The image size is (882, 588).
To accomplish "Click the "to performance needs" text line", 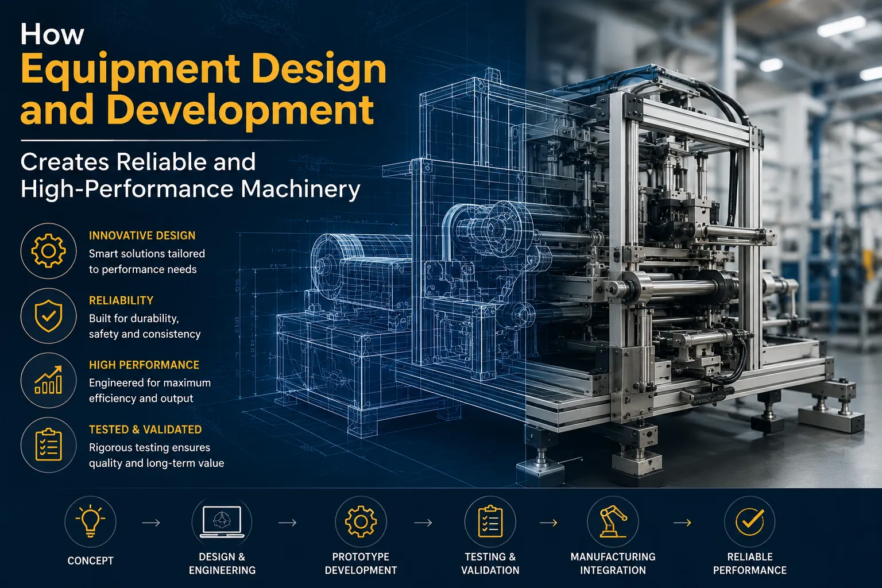I will [143, 269].
